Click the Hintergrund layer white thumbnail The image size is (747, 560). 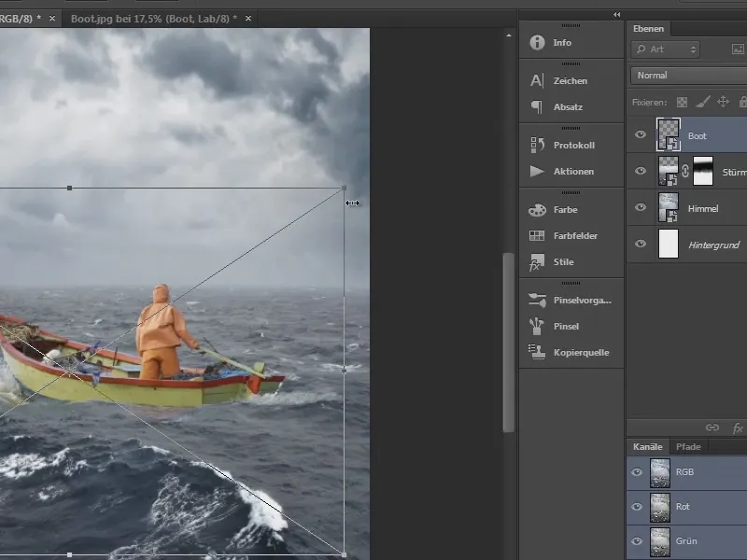pyautogui.click(x=669, y=244)
